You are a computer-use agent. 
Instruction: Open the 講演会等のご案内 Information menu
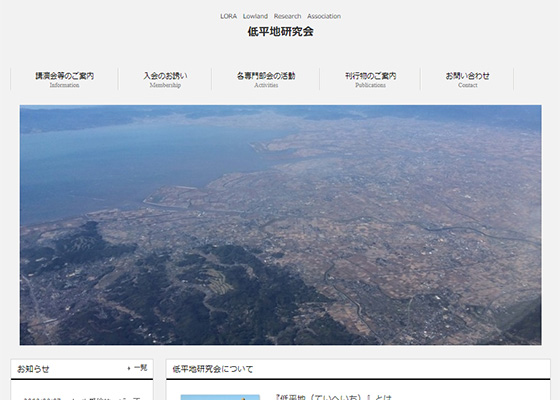(64, 79)
